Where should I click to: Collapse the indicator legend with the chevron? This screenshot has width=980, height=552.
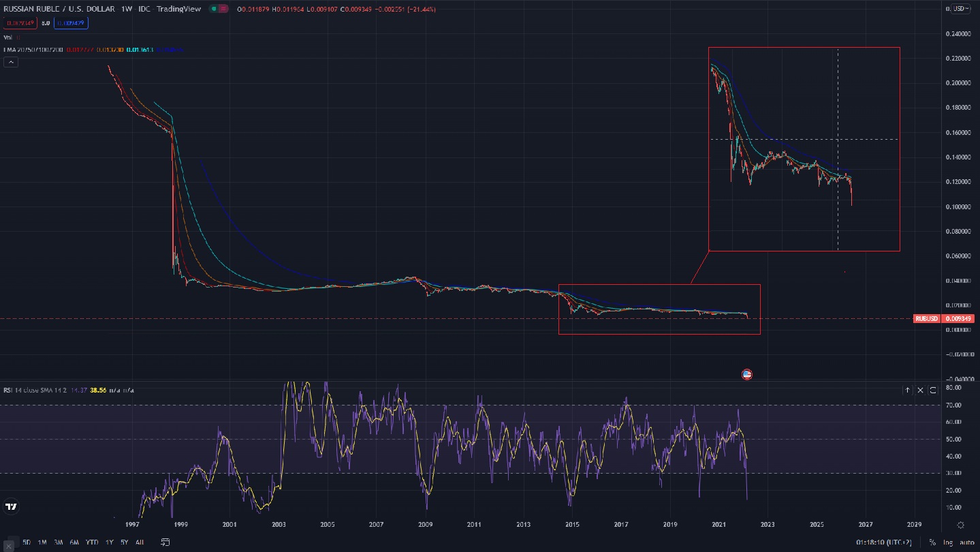[11, 62]
